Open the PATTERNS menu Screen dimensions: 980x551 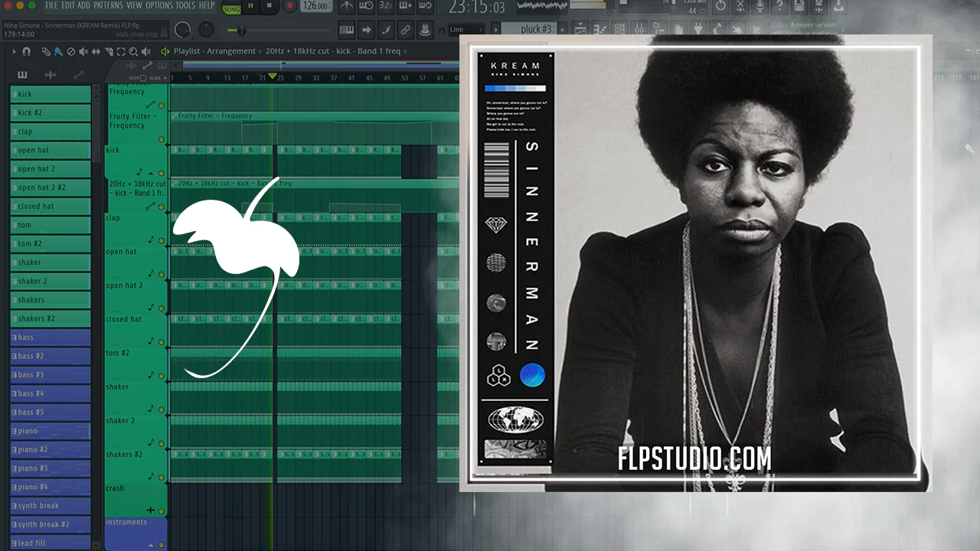(108, 5)
